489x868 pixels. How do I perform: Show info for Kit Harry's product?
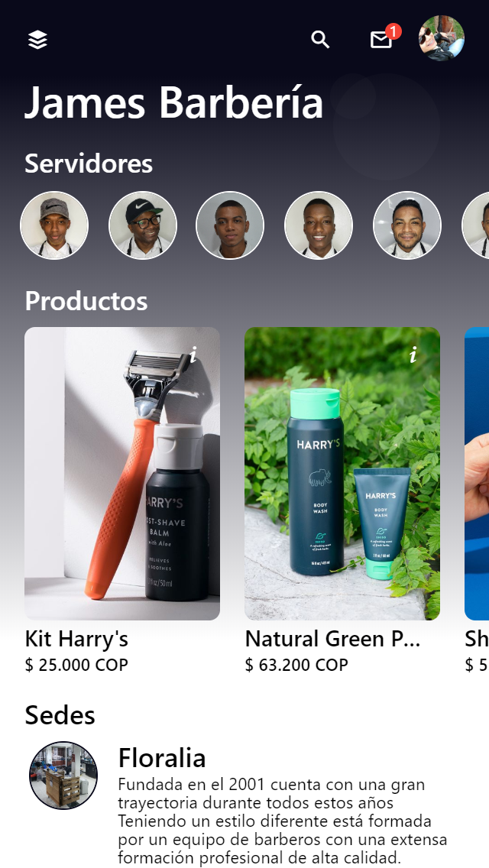193,355
